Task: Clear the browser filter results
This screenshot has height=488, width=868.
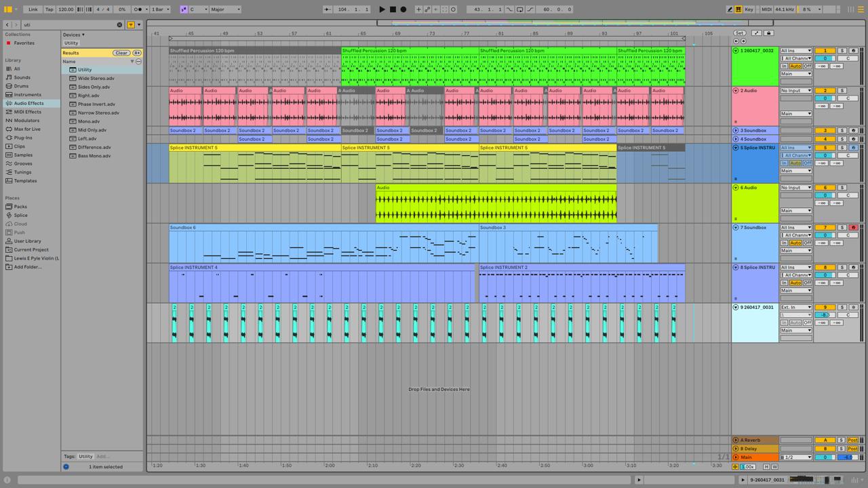Action: click(121, 53)
